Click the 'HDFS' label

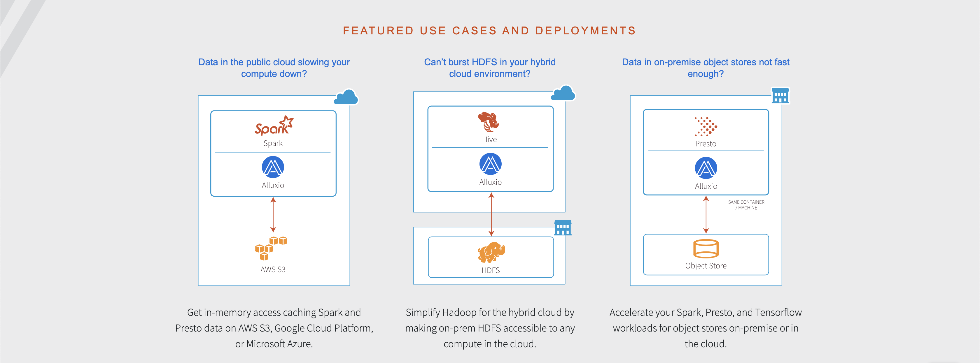[490, 270]
